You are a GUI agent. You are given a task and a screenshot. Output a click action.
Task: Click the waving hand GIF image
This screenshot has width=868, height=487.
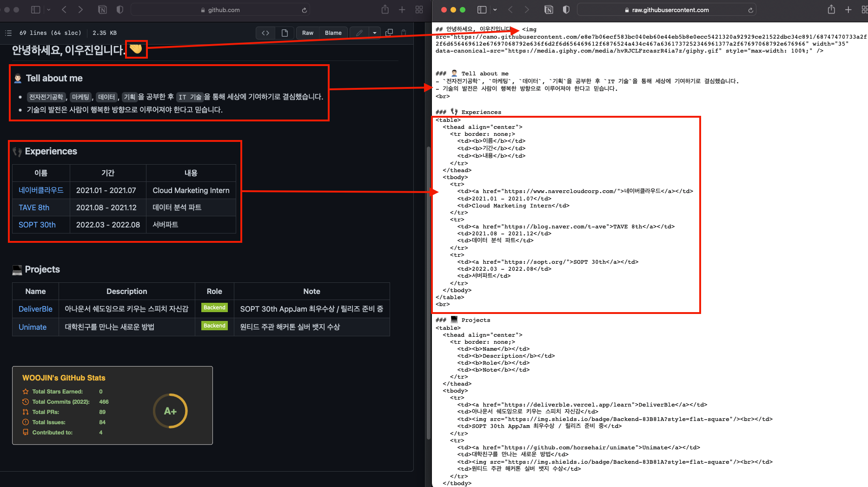coord(136,49)
